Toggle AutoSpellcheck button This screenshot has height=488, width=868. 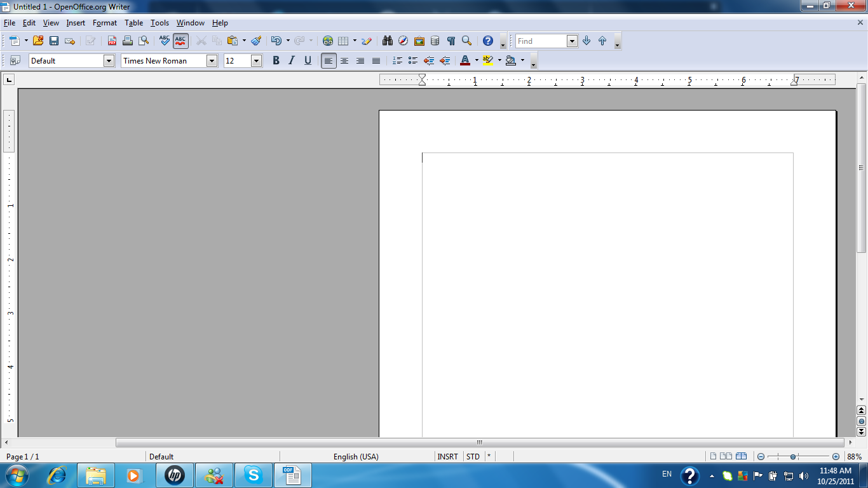click(x=180, y=41)
